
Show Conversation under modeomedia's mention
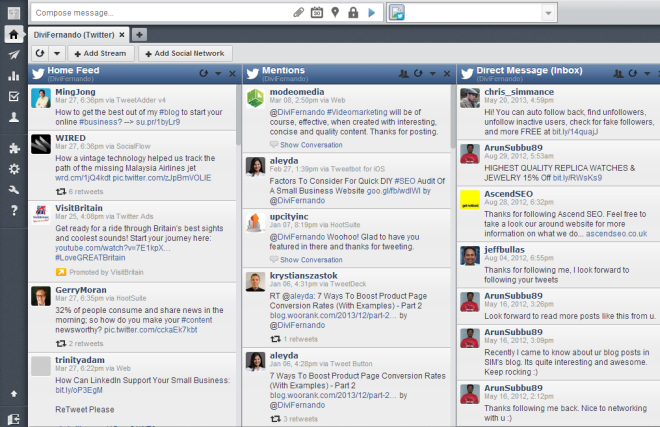point(311,145)
